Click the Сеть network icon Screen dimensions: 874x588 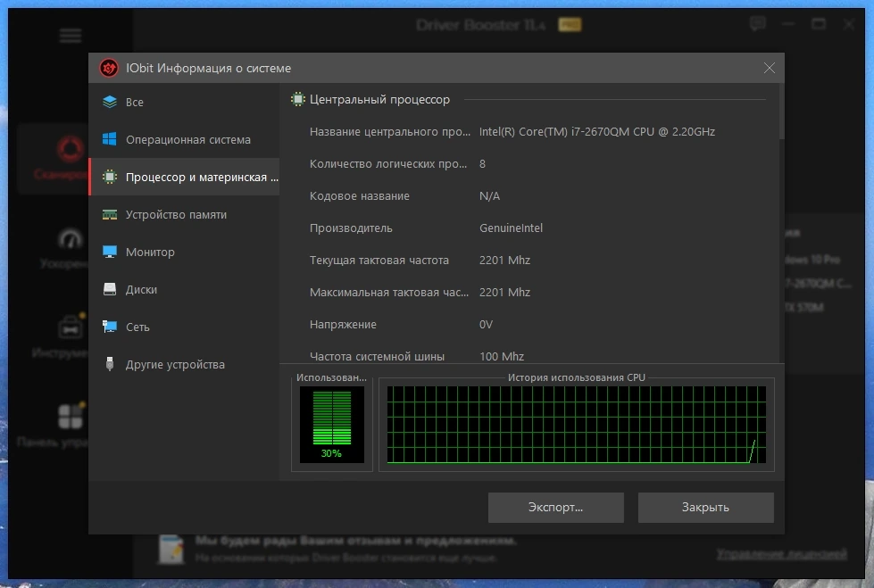110,327
